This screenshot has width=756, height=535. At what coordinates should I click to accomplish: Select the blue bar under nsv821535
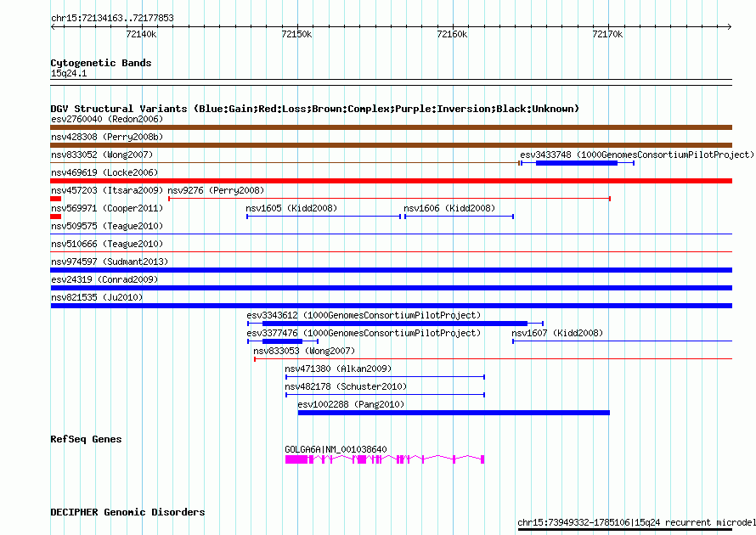[x=391, y=306]
